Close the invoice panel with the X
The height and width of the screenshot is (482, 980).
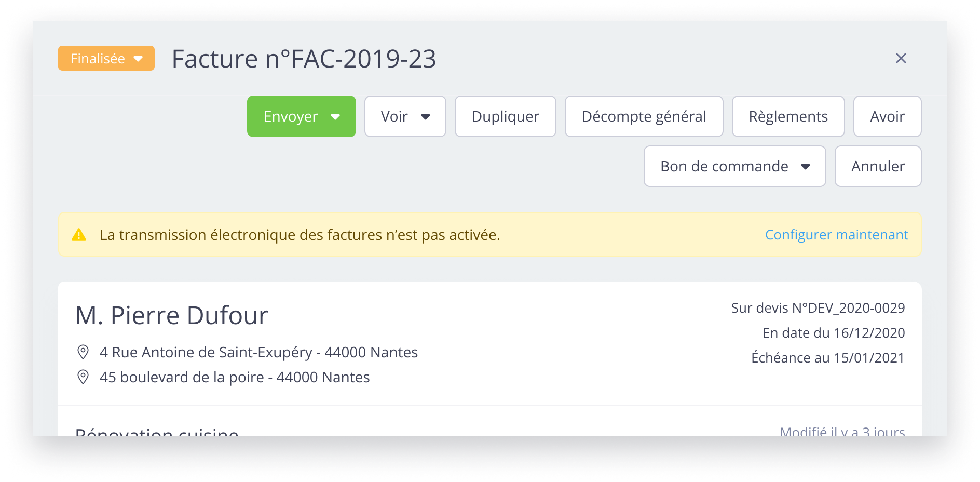(x=901, y=58)
